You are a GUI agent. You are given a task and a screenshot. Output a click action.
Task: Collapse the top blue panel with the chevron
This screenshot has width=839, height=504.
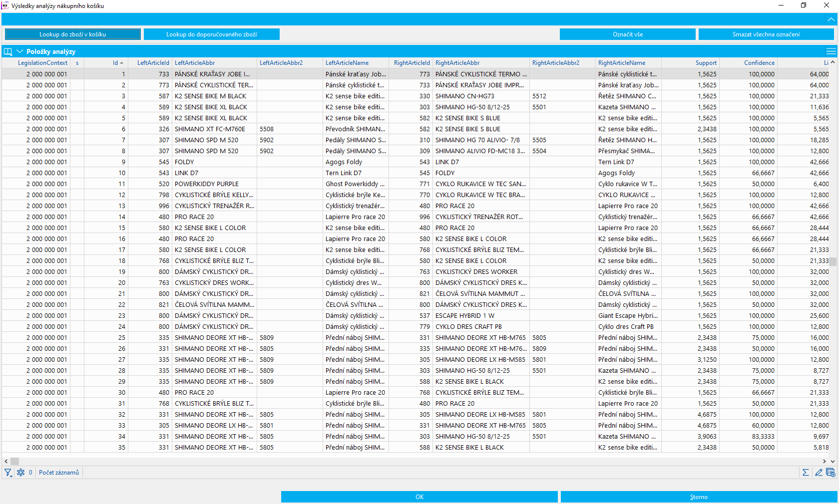[831, 19]
